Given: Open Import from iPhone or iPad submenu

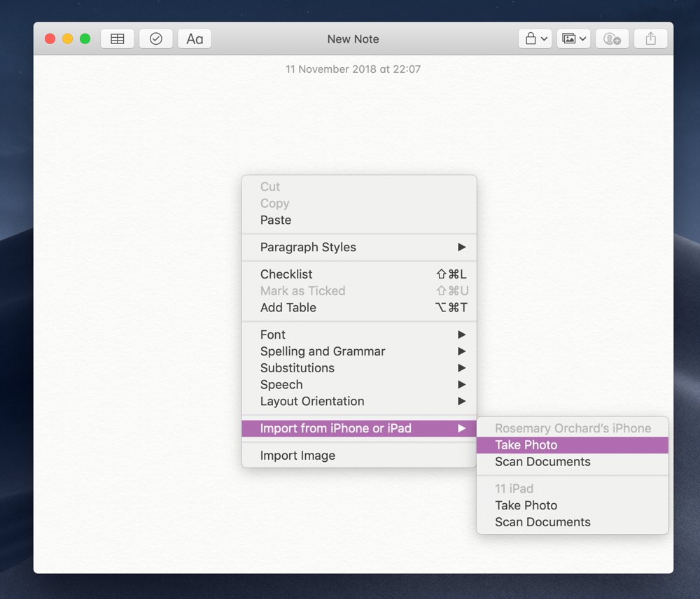Looking at the screenshot, I should 359,428.
